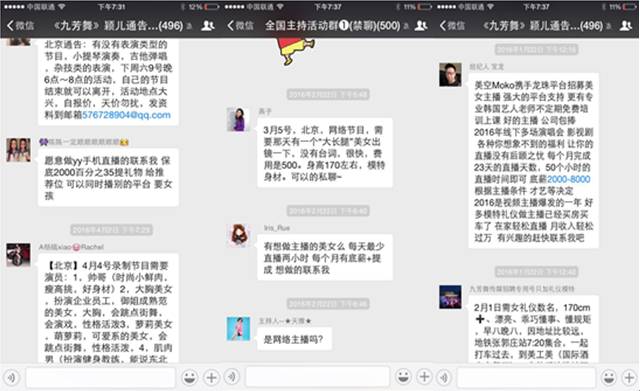Viewport: 640px width, 391px height.
Task: Open group members icon of 全国主持活动群(500)
Action: [421, 26]
